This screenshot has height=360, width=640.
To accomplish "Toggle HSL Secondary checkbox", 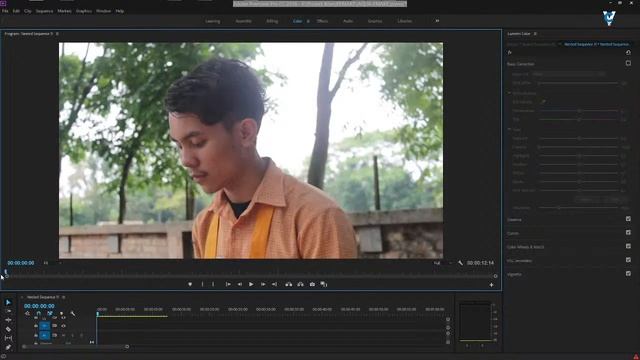I will [x=628, y=260].
